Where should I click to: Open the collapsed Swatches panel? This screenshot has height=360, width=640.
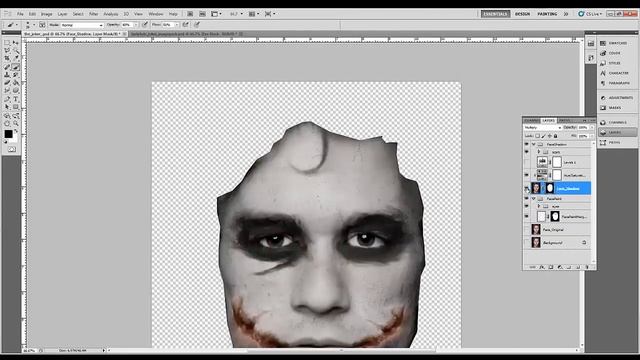coord(617,43)
